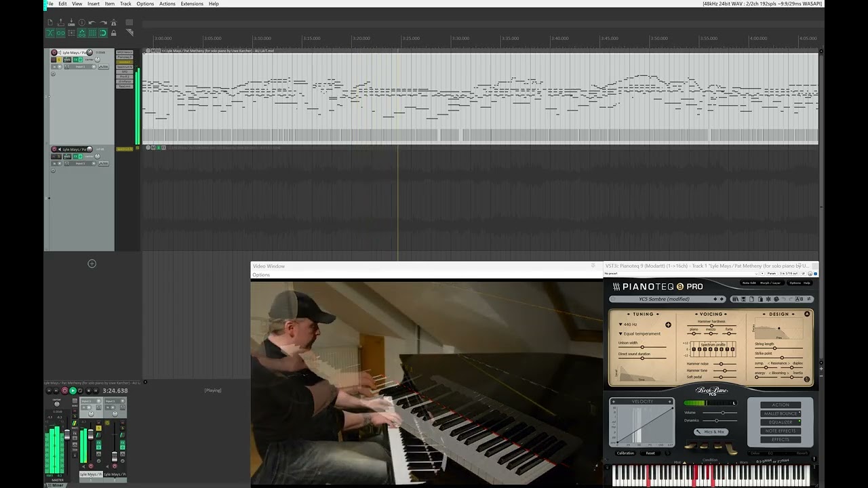The height and width of the screenshot is (488, 868).
Task: Solo track 1 in the track panel
Action: click(x=59, y=60)
